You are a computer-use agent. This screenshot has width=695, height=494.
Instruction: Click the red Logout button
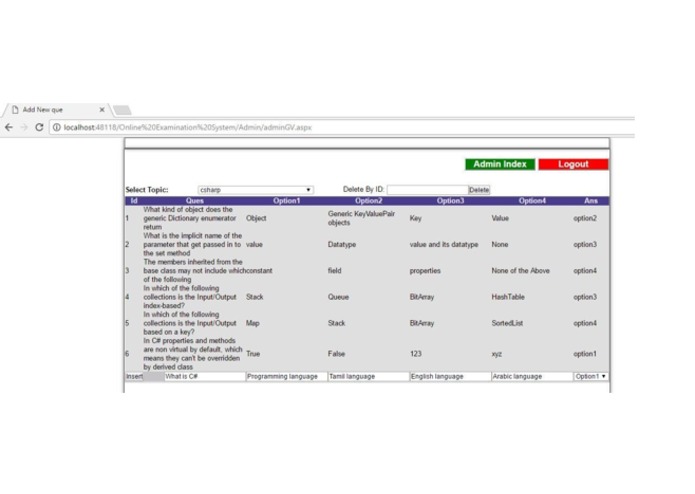pyautogui.click(x=573, y=164)
